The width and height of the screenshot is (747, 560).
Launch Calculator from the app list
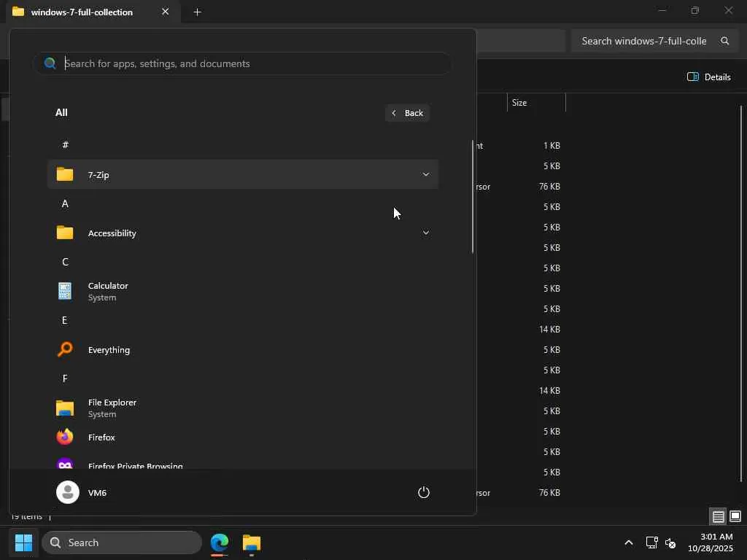[242, 291]
